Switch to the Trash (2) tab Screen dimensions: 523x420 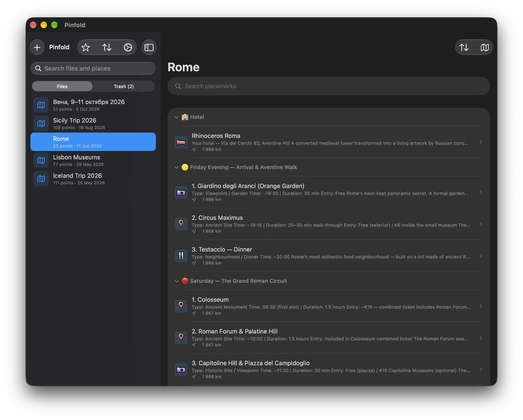click(x=124, y=86)
